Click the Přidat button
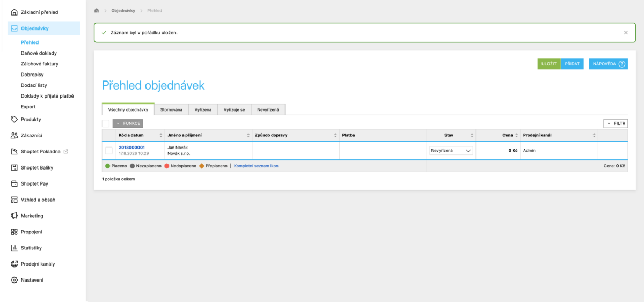 pyautogui.click(x=572, y=64)
